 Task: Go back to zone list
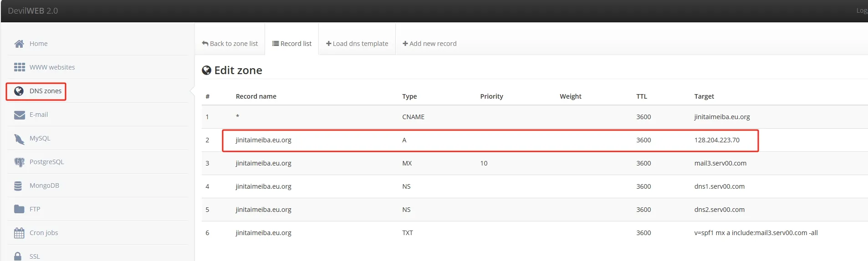pos(230,44)
